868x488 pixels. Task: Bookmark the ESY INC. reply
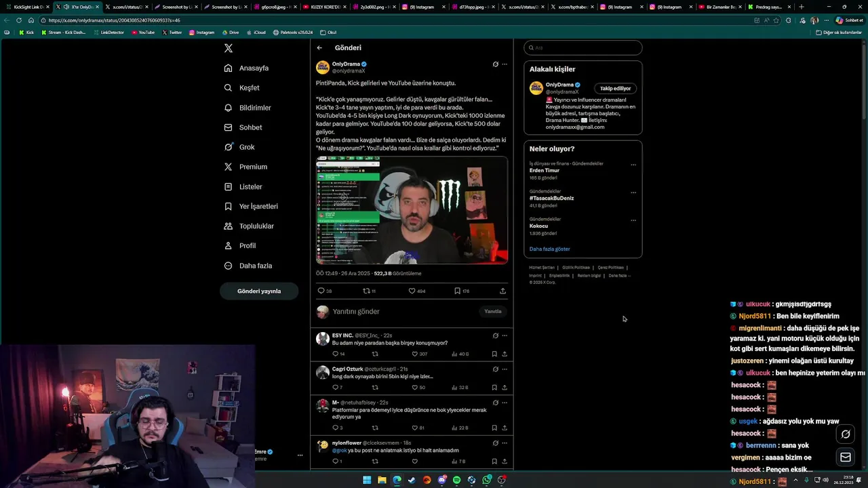click(494, 354)
